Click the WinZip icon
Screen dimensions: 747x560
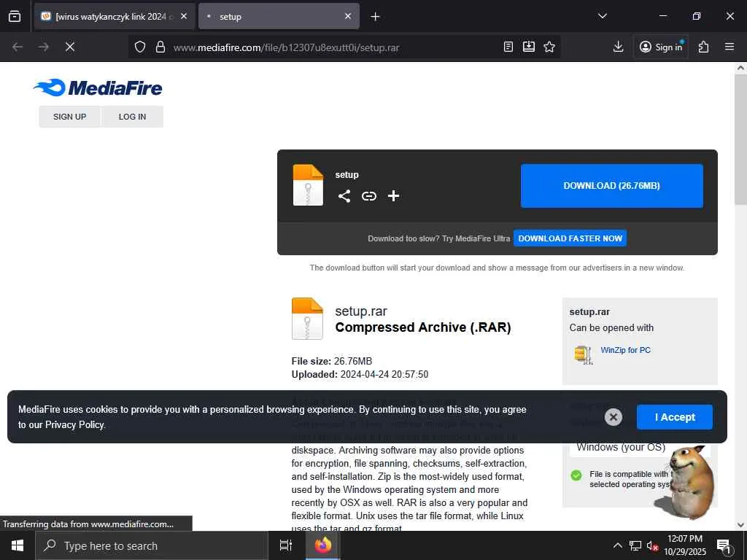tap(584, 355)
